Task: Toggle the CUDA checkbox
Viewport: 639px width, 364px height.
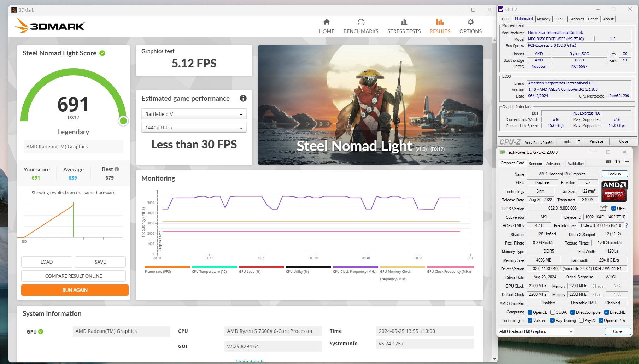Action: click(x=552, y=312)
